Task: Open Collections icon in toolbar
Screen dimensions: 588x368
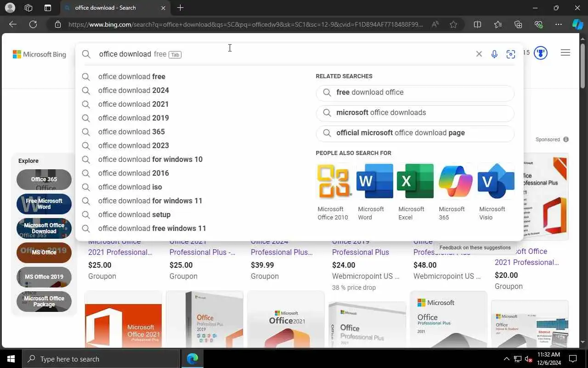Action: click(x=518, y=24)
